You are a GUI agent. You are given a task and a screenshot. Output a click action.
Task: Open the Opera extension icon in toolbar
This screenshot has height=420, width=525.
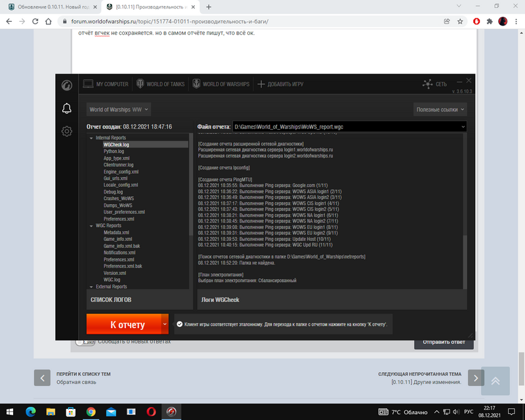tap(476, 22)
